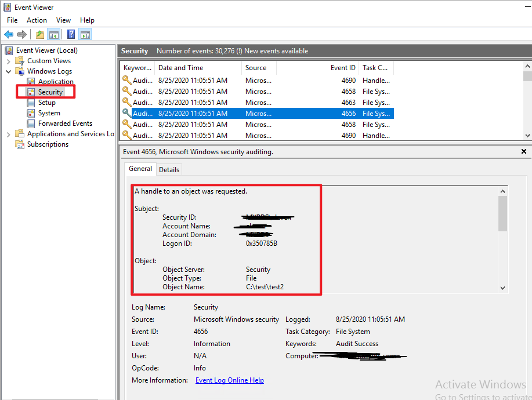The height and width of the screenshot is (400, 532).
Task: Click the Logon ID value 0x350785B
Action: (262, 243)
